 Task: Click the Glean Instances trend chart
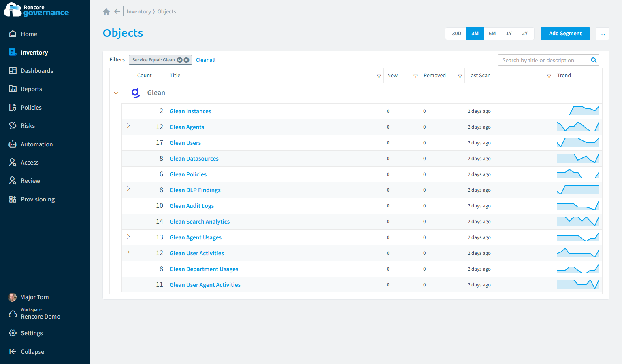(x=578, y=111)
